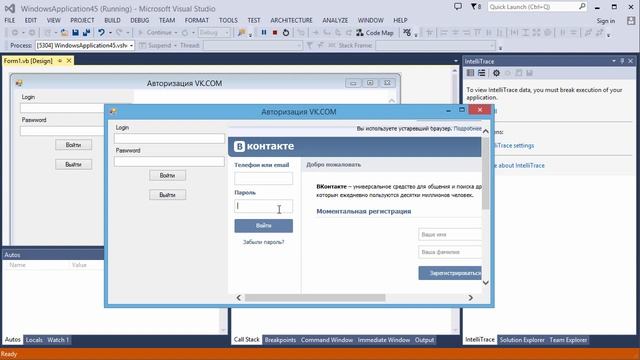Open the IntelliTrace window position dropdown

click(613, 61)
